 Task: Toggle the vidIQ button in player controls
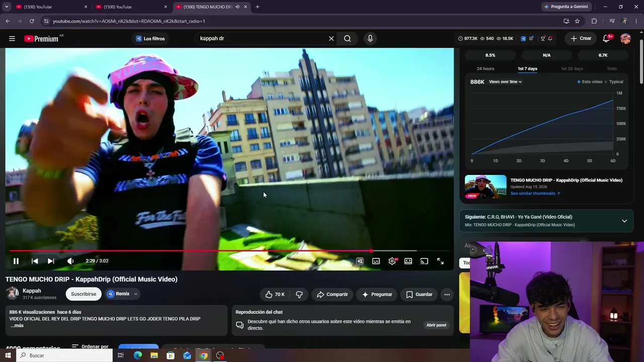click(360, 261)
